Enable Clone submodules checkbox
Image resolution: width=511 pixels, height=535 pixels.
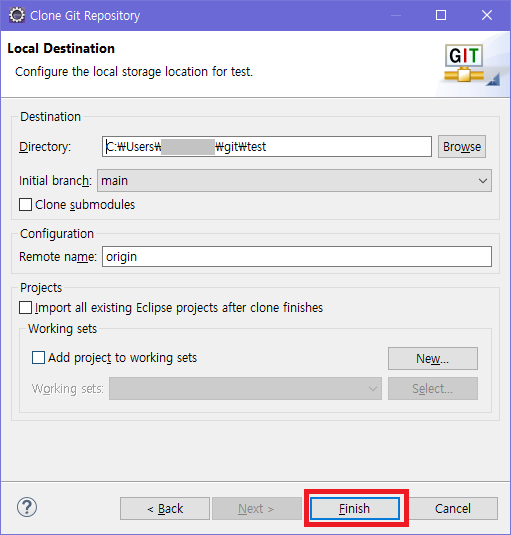pyautogui.click(x=25, y=205)
